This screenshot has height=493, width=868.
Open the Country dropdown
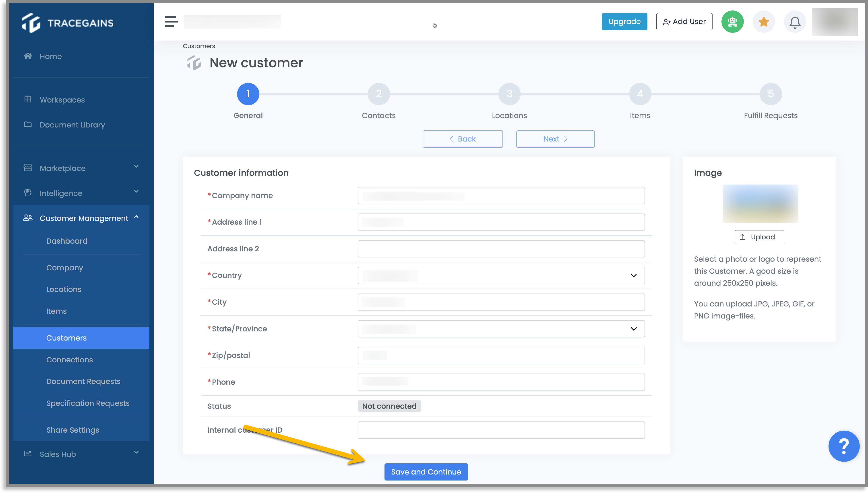501,275
